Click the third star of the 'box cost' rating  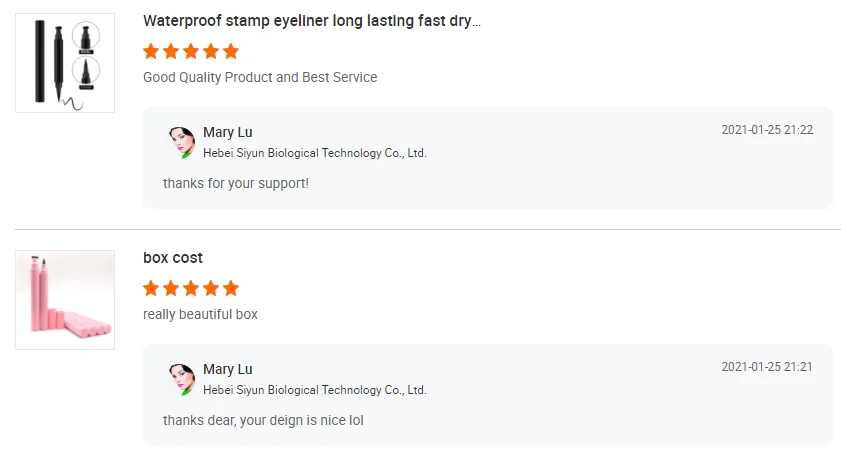(x=191, y=288)
